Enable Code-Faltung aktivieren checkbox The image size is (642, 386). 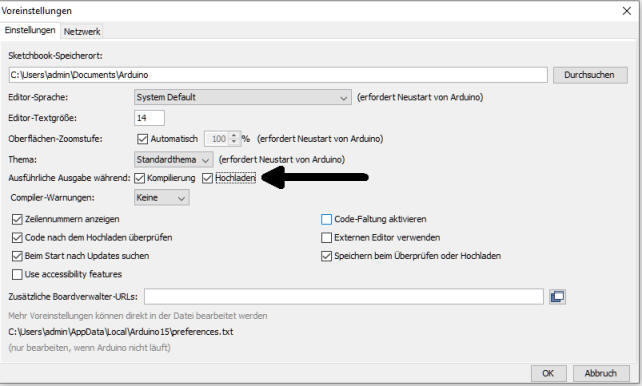click(326, 219)
